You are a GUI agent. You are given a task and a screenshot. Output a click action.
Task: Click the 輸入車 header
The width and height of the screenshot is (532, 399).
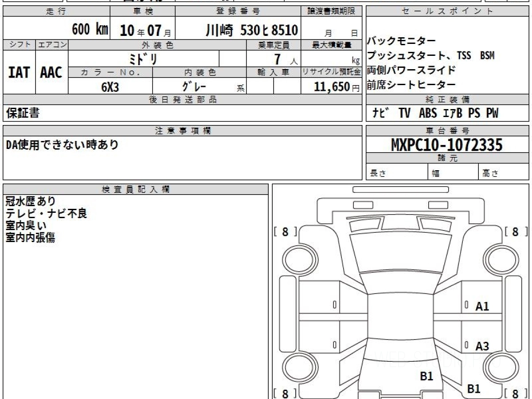274,72
